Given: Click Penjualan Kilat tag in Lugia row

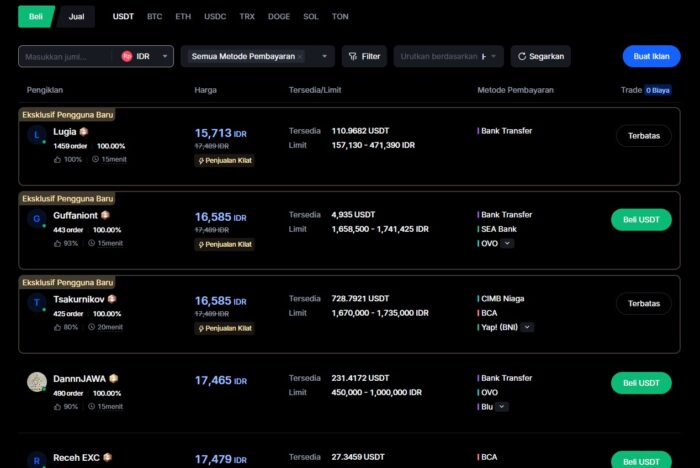Looking at the screenshot, I should (x=225, y=160).
